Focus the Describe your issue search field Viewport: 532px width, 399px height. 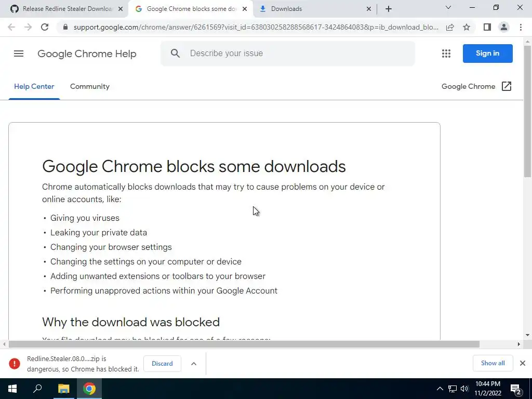(287, 54)
